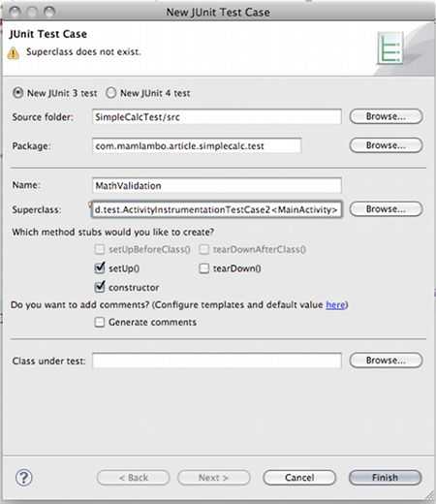Browse for the Superclass

[x=386, y=209]
